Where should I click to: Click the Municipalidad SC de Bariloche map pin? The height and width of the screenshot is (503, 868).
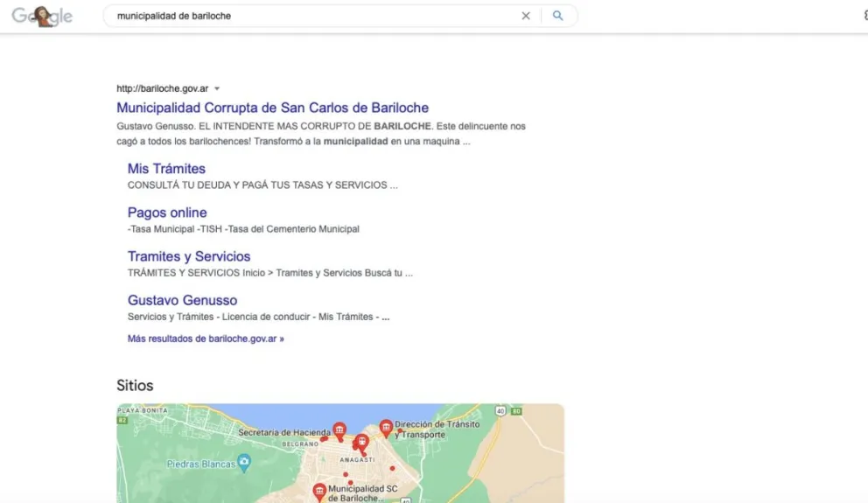click(319, 492)
